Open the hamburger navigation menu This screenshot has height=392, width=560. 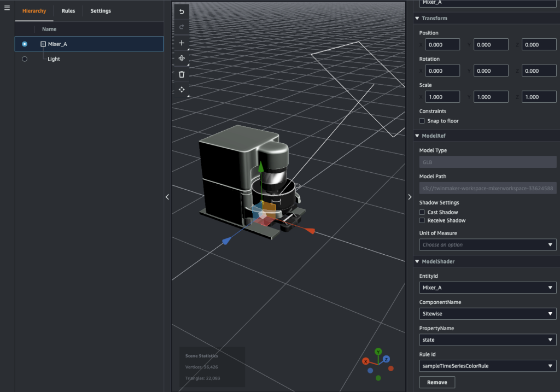[7, 8]
